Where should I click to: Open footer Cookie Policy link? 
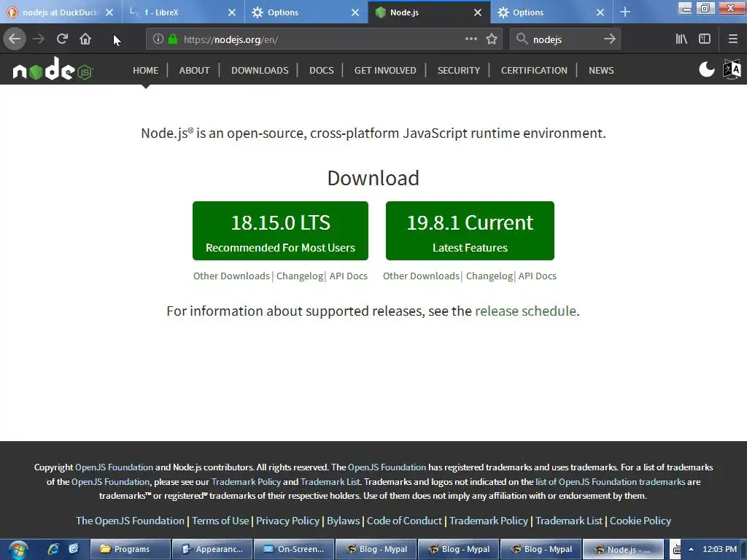point(640,521)
